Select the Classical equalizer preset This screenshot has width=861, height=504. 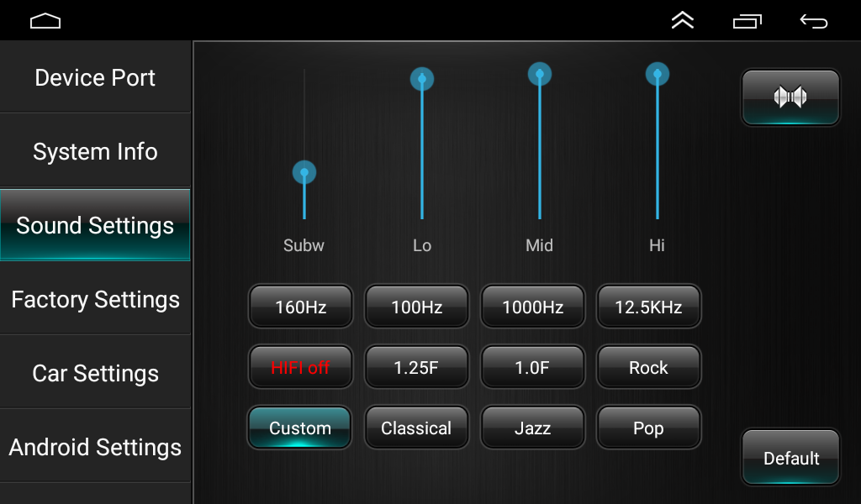tap(416, 428)
